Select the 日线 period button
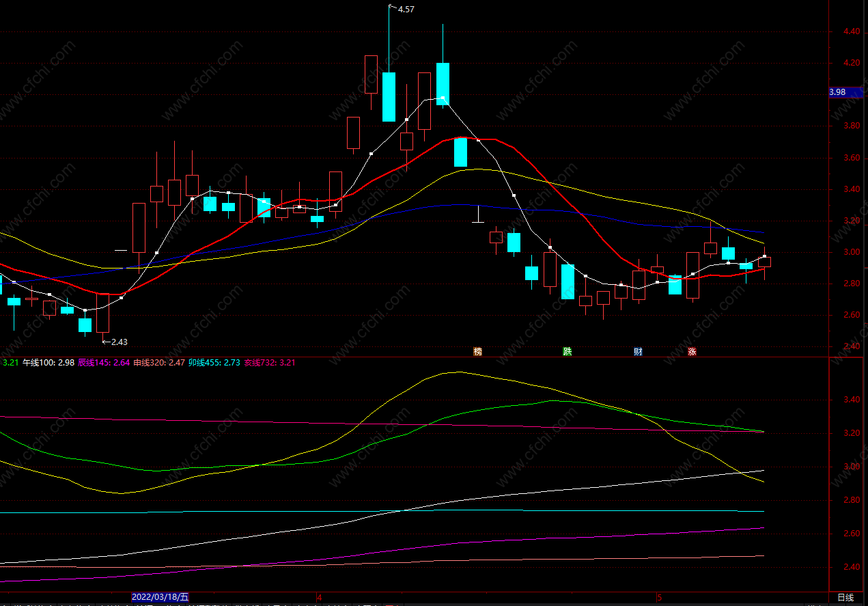The width and height of the screenshot is (868, 606). tap(845, 597)
